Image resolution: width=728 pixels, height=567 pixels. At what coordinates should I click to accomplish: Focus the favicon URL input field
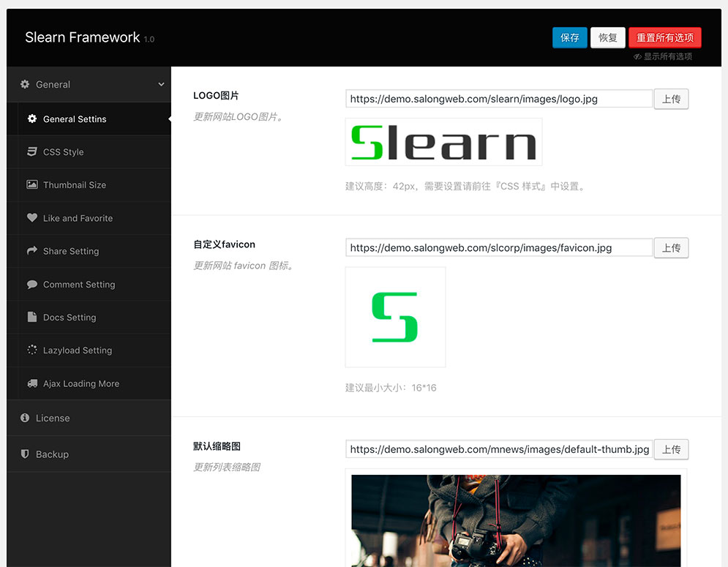point(499,247)
